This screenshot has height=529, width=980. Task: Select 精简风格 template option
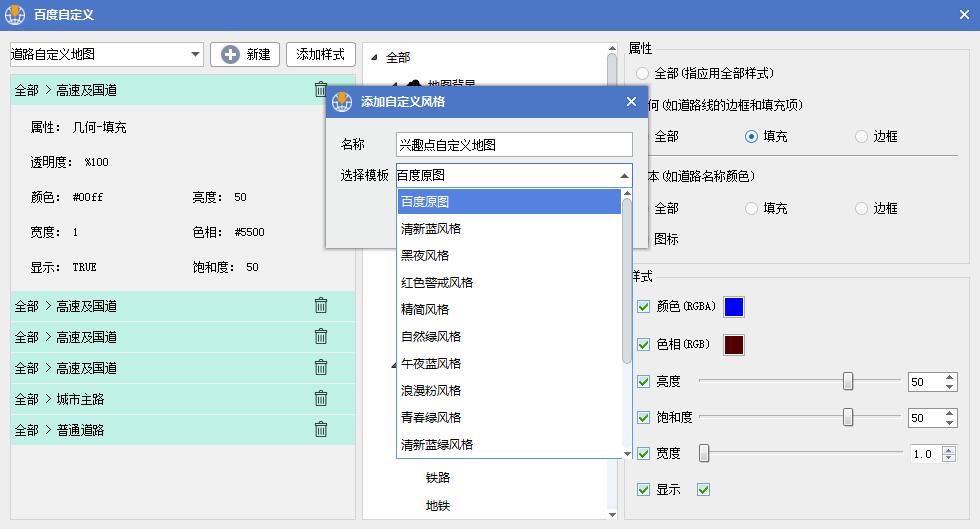[x=509, y=310]
